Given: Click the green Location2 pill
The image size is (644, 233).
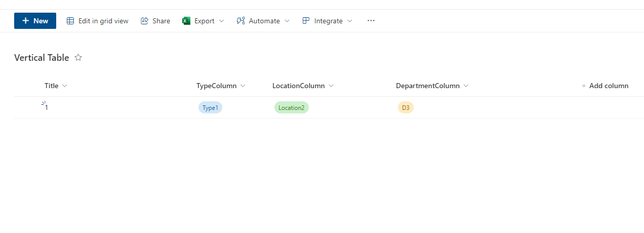Looking at the screenshot, I should tap(292, 107).
